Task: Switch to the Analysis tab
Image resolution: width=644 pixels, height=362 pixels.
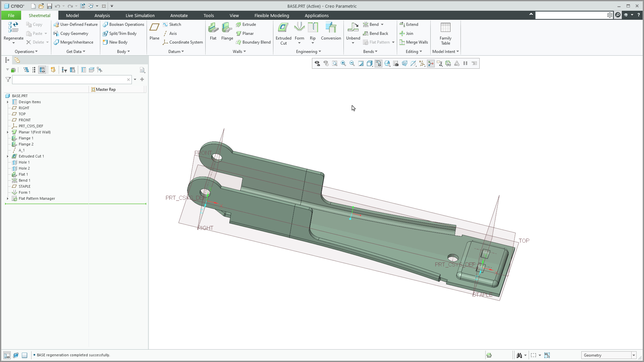Action: tap(102, 15)
